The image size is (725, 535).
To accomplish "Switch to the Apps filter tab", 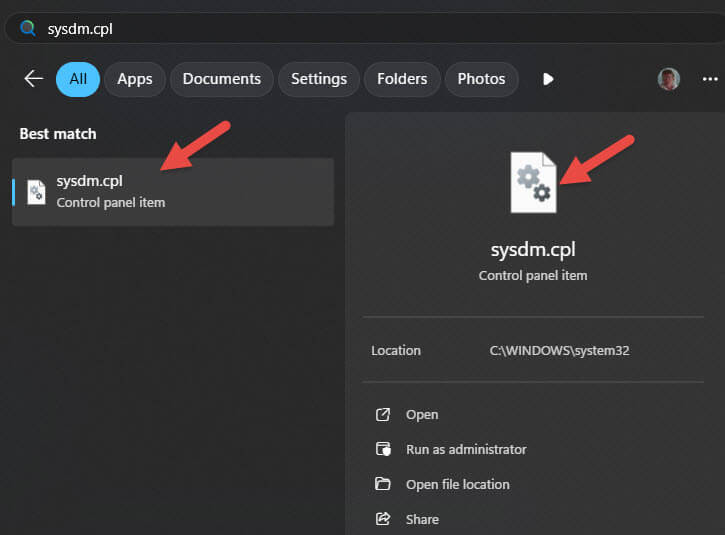I will click(135, 79).
